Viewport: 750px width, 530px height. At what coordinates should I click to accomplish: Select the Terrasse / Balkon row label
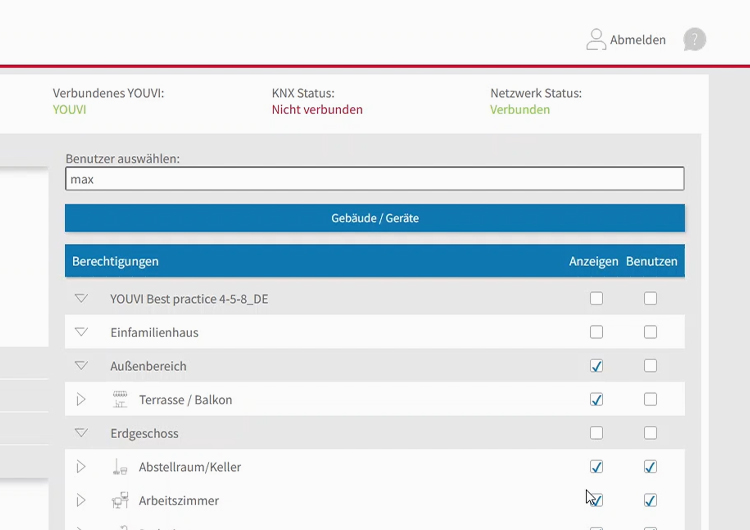click(x=186, y=400)
